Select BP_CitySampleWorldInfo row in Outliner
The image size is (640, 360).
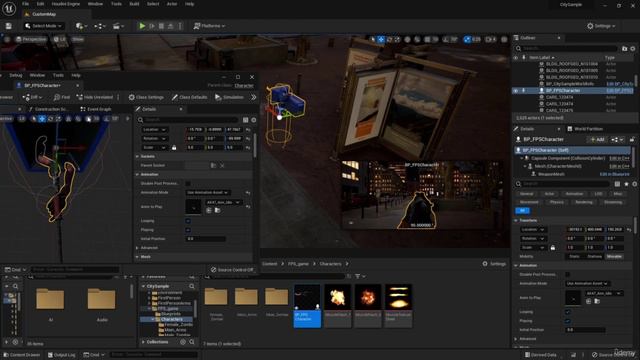click(x=573, y=84)
